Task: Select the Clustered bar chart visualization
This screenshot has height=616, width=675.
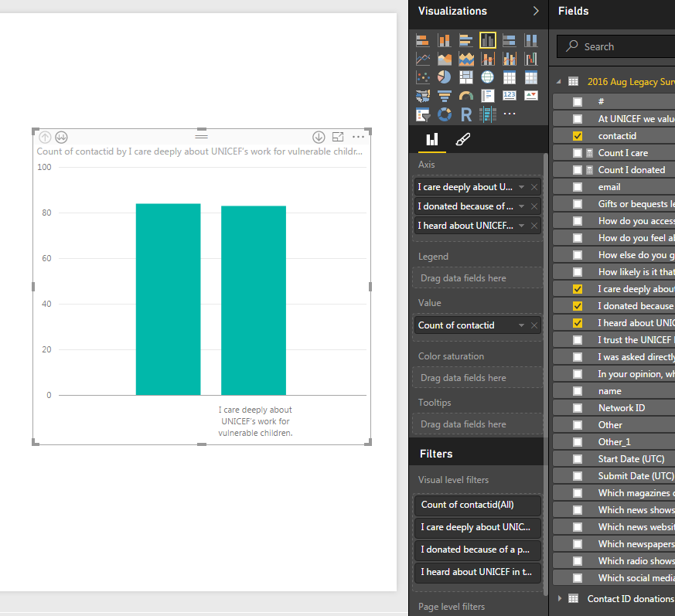Action: [x=465, y=40]
